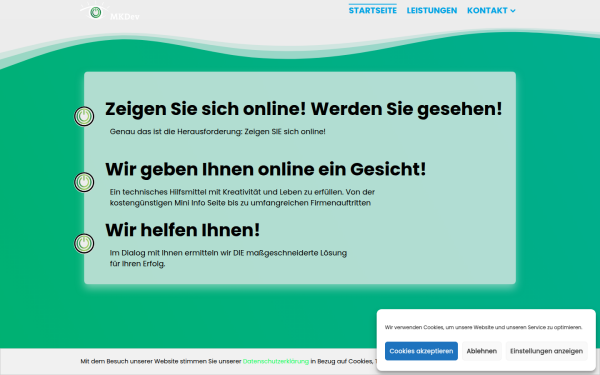The height and width of the screenshot is (375, 600).
Task: Click heading "Wir geben Ihnen online ein Gesicht!"
Action: coord(266,170)
